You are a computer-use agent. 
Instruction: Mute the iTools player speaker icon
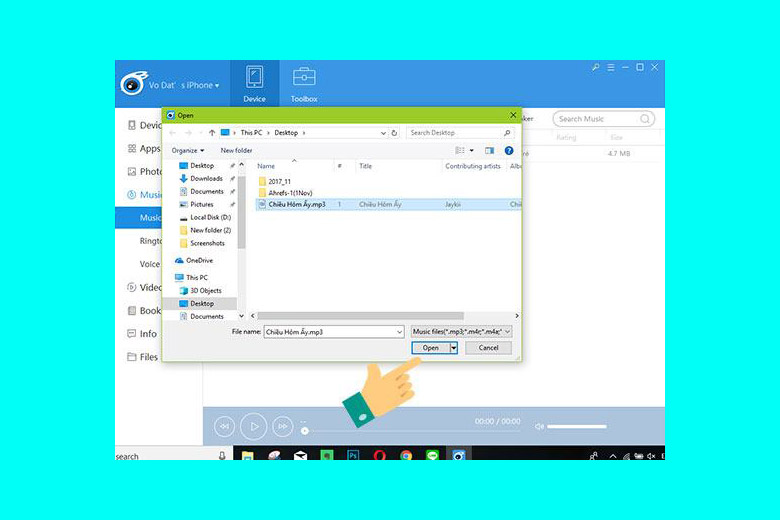tap(539, 426)
